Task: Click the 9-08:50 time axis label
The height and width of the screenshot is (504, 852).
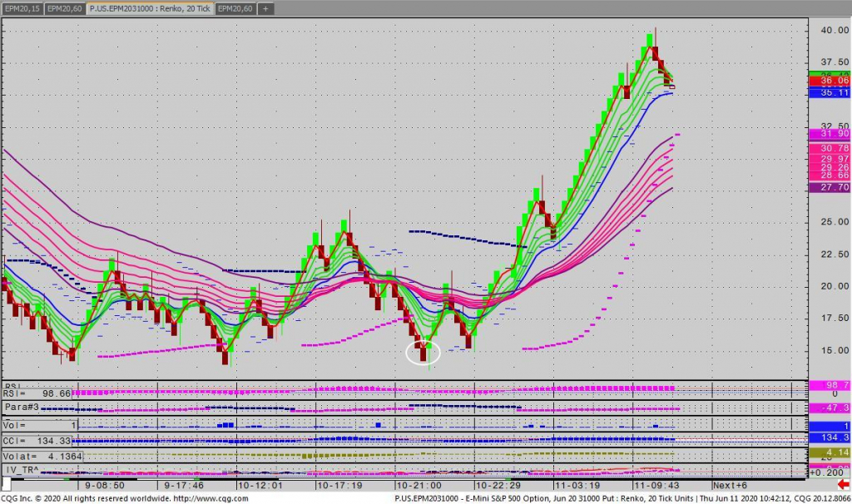Action: click(104, 485)
